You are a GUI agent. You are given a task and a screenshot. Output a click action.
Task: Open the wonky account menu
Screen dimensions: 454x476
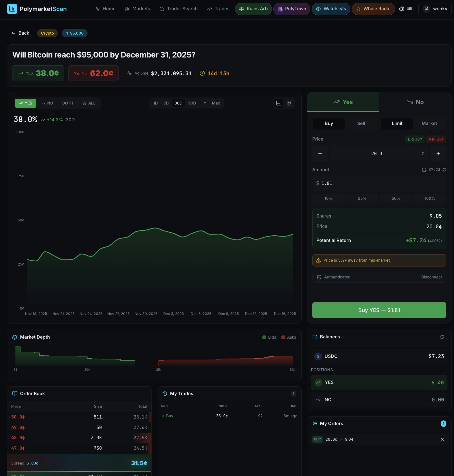(435, 9)
